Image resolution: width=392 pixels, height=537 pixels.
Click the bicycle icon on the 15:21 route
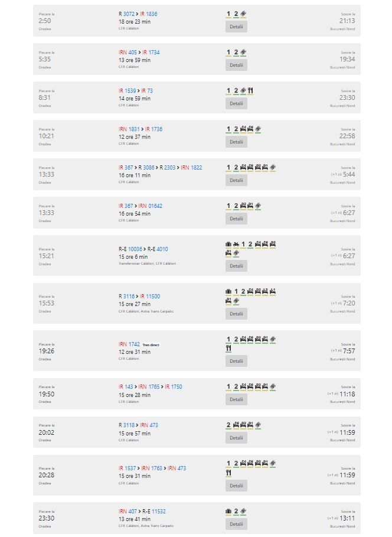pyautogui.click(x=236, y=244)
